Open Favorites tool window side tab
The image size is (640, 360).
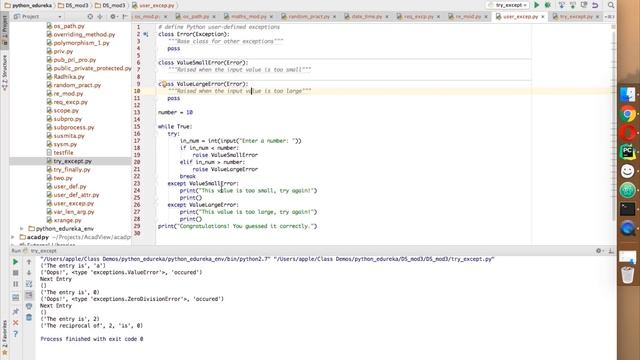tap(4, 337)
